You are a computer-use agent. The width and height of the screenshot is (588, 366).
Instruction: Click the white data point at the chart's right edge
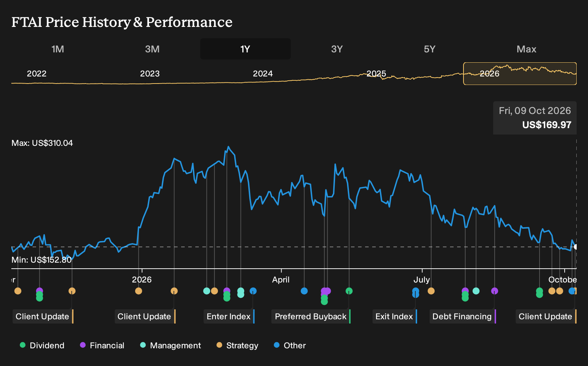tap(576, 247)
